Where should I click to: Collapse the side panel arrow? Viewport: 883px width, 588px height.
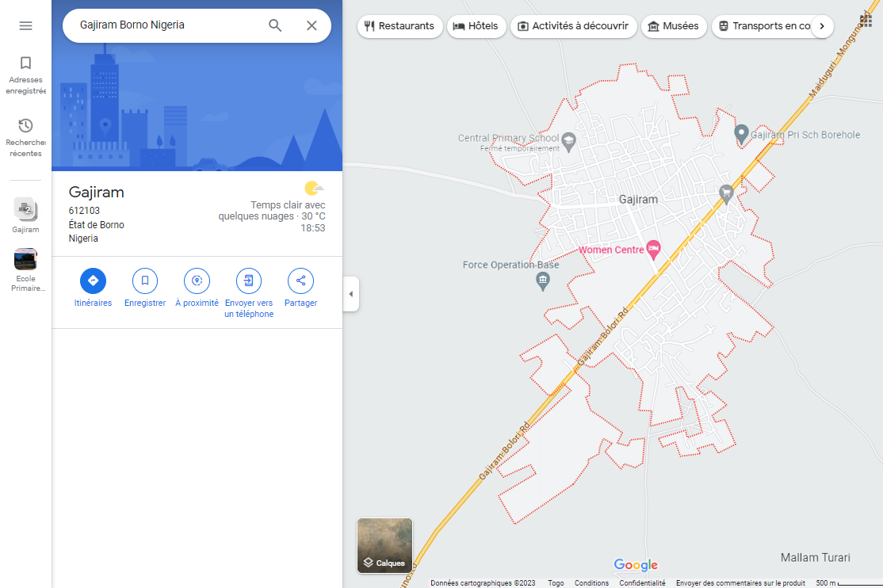[350, 294]
